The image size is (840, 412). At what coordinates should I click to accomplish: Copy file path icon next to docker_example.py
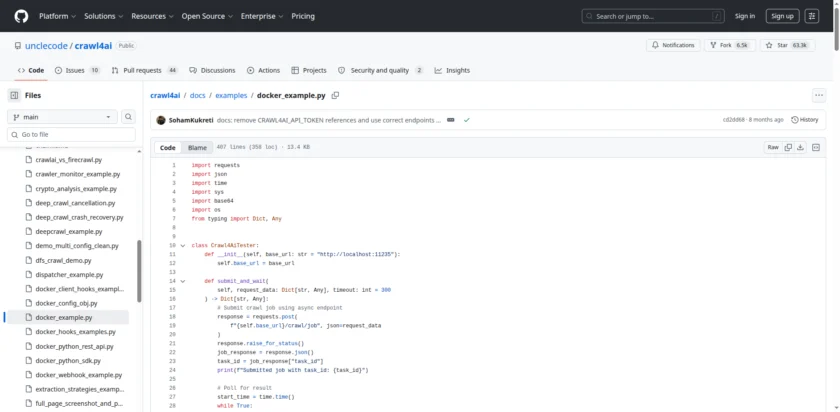pos(335,95)
